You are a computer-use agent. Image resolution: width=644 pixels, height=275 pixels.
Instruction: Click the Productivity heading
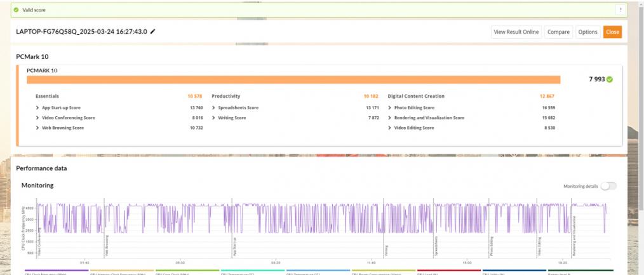click(x=226, y=96)
